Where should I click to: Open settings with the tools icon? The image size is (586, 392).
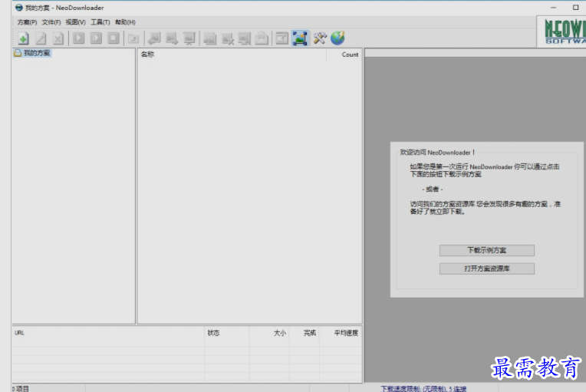pyautogui.click(x=320, y=38)
